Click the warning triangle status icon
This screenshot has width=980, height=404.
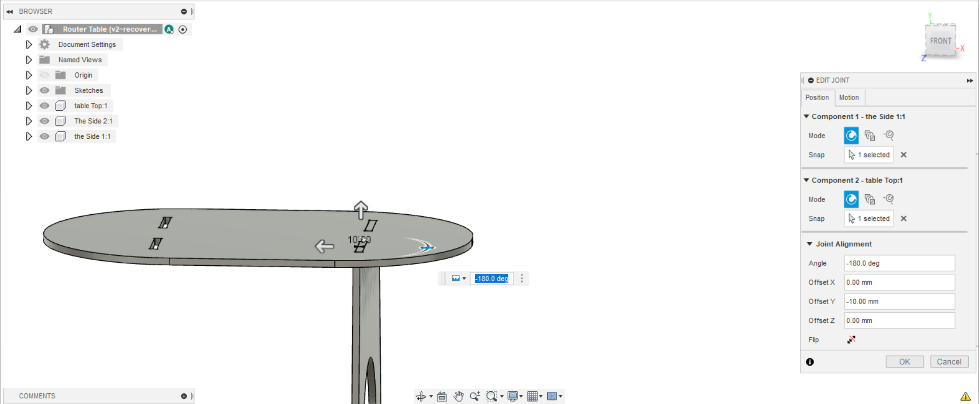[x=965, y=396]
